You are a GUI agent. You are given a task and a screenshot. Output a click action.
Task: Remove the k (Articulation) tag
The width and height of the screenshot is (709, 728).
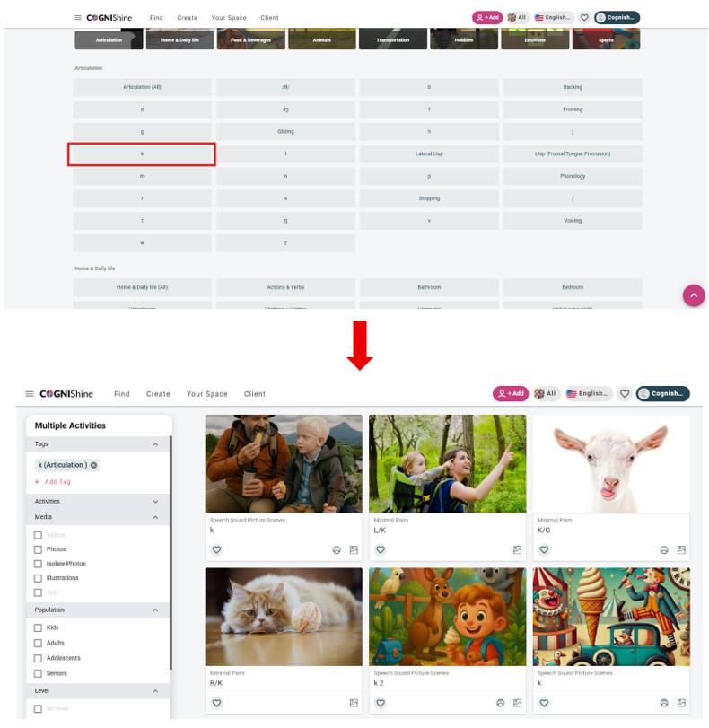(x=94, y=465)
